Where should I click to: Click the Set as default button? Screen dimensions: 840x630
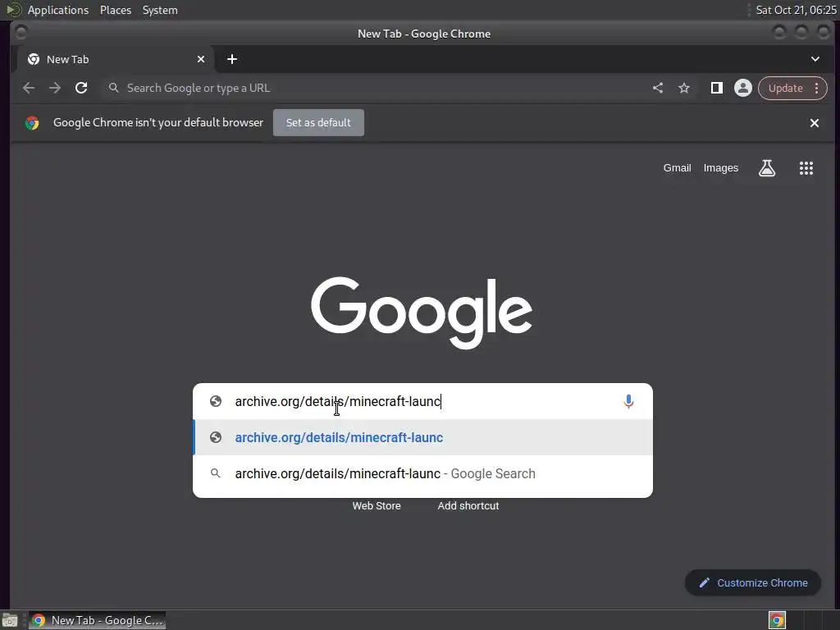click(x=318, y=123)
